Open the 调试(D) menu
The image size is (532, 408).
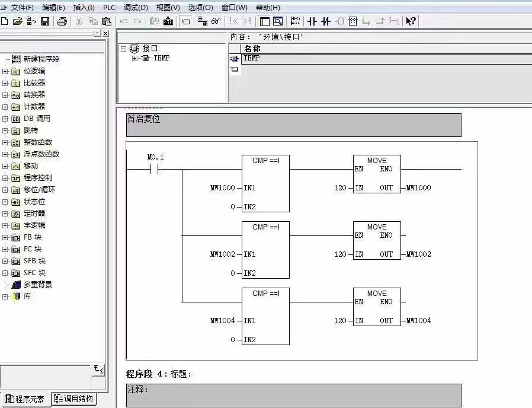coord(136,8)
